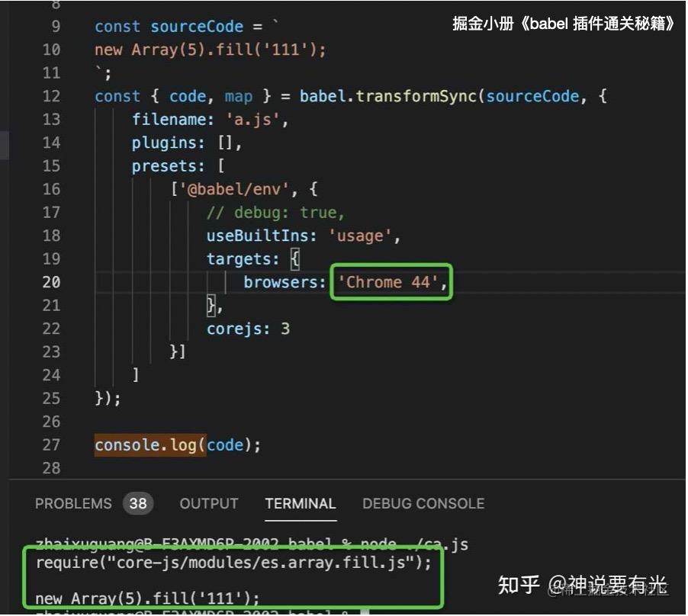Click line number 16 in gutter

(x=51, y=189)
